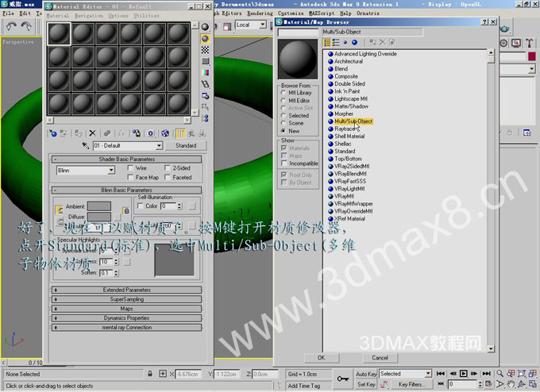This screenshot has width=540, height=392.
Task: Click the Standard material type button
Action: tap(186, 146)
